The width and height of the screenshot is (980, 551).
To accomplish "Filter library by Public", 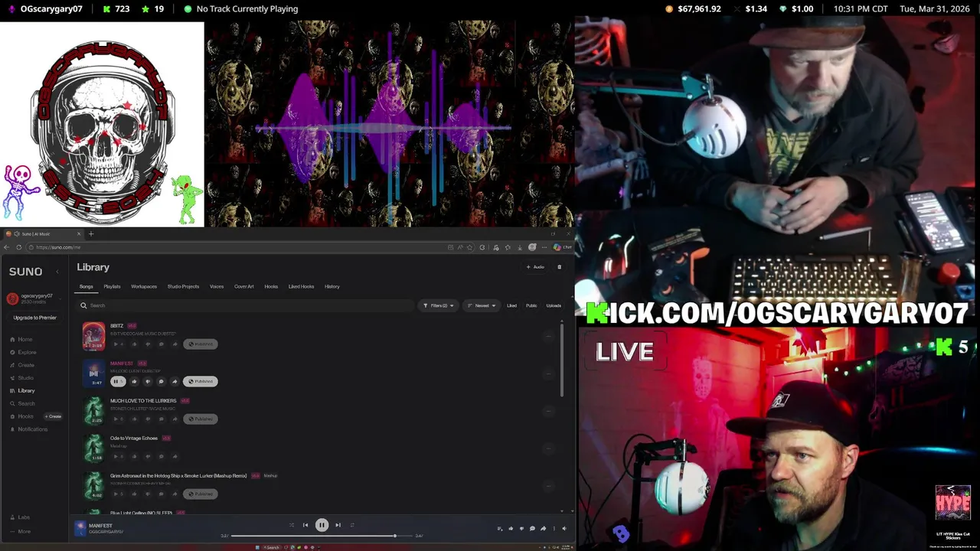I will coord(531,305).
